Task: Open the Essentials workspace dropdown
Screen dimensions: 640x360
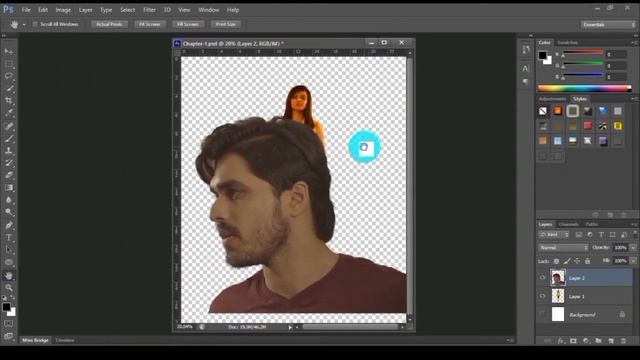Action: pyautogui.click(x=608, y=25)
